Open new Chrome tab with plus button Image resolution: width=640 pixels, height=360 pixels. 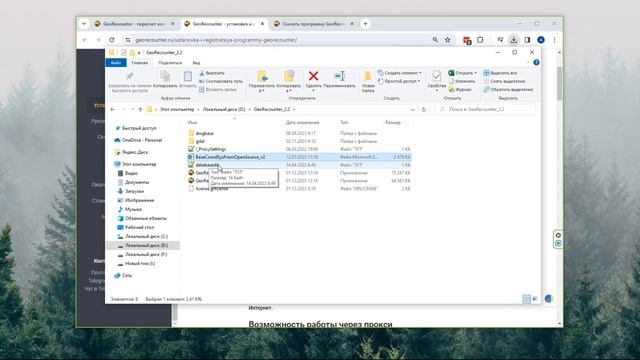[x=366, y=24]
